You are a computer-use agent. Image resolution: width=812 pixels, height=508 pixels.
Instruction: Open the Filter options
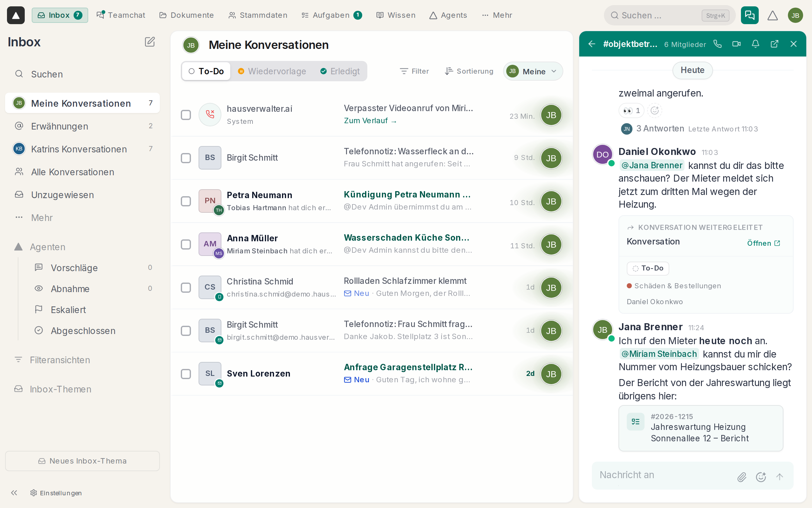click(414, 71)
